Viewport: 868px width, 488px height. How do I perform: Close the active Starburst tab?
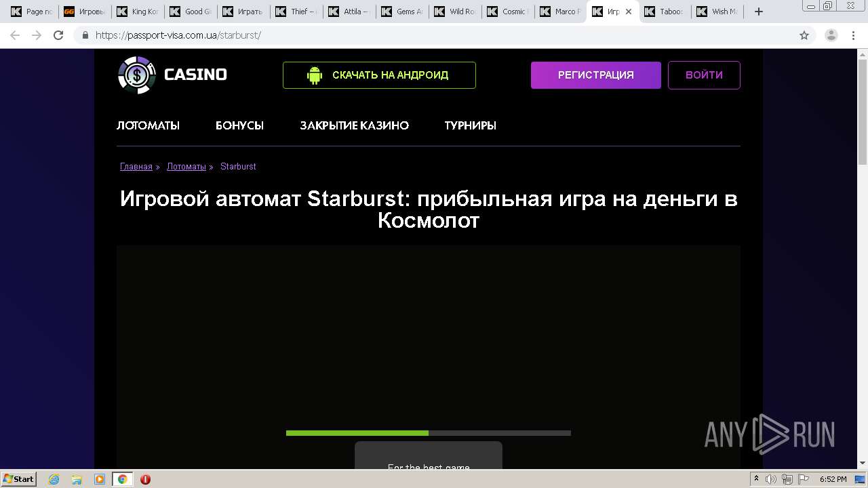coord(629,12)
